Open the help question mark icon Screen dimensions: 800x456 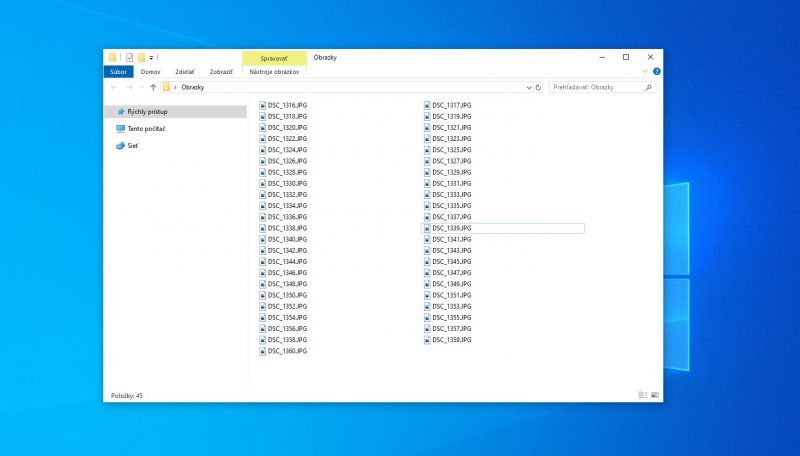point(656,72)
